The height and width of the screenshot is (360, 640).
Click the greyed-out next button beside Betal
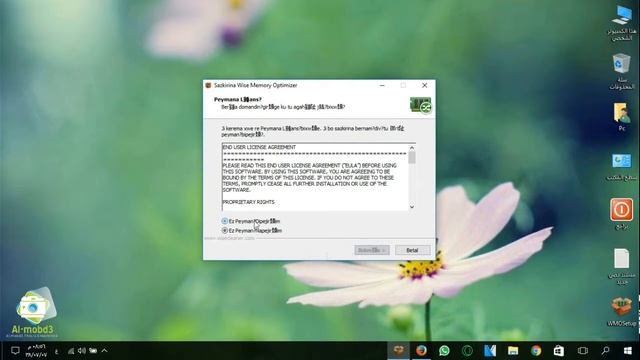[x=371, y=250]
